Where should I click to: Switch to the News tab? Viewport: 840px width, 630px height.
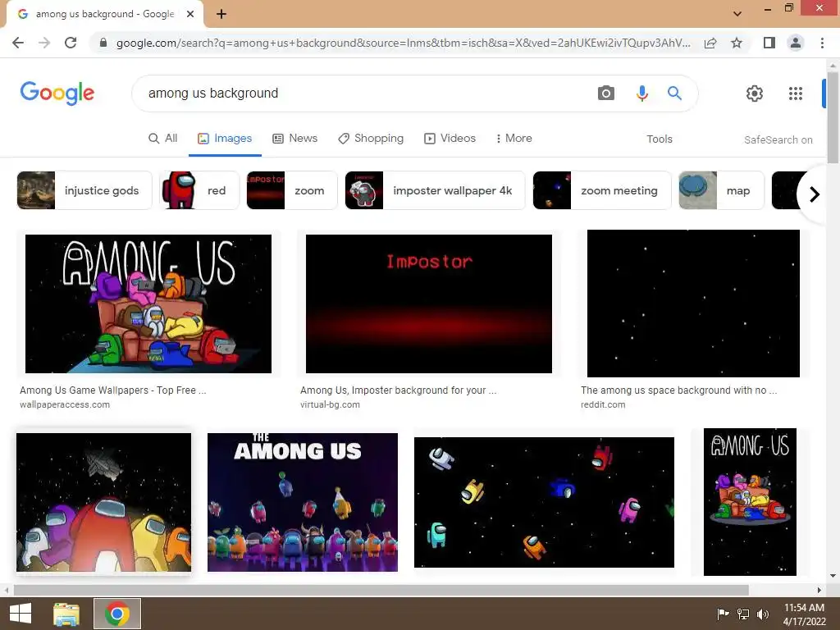click(294, 138)
